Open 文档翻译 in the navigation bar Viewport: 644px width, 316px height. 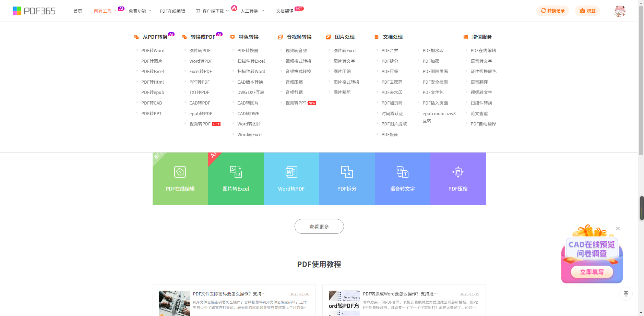(285, 11)
